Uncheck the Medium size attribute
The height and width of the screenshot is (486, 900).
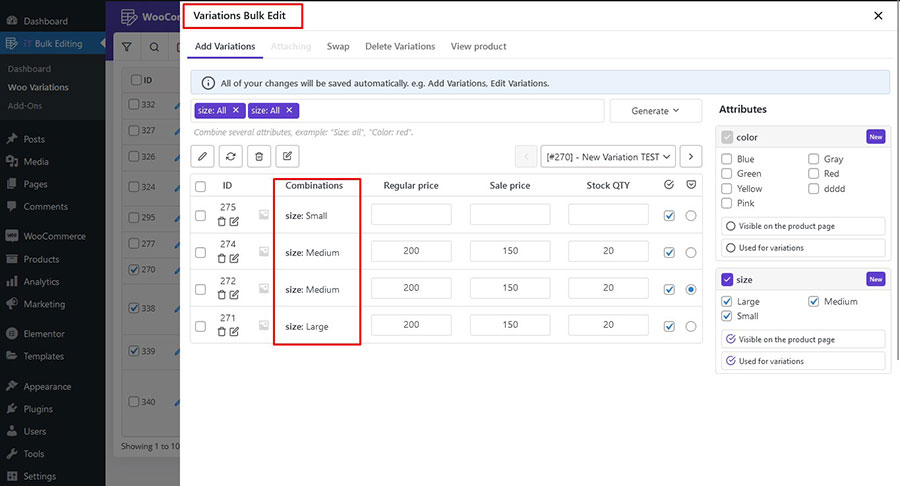(813, 301)
